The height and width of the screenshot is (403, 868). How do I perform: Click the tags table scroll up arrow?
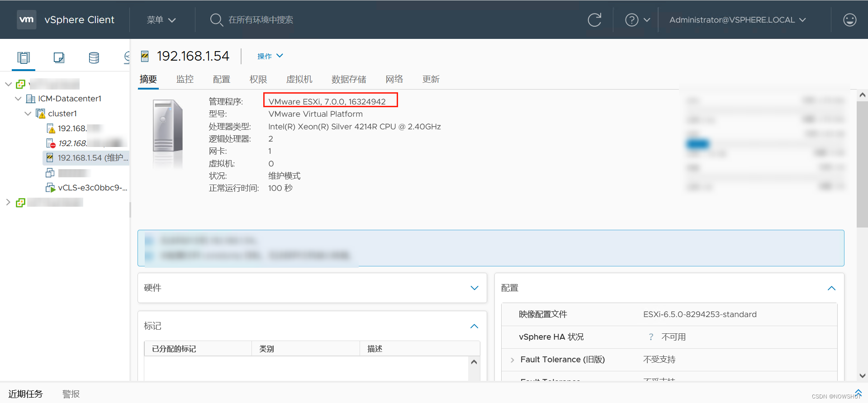(474, 362)
